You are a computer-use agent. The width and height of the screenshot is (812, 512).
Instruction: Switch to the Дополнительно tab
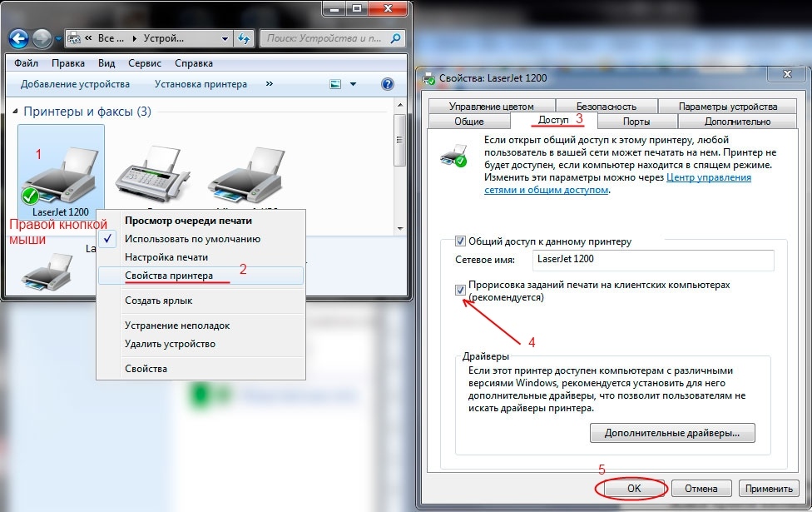(x=737, y=122)
